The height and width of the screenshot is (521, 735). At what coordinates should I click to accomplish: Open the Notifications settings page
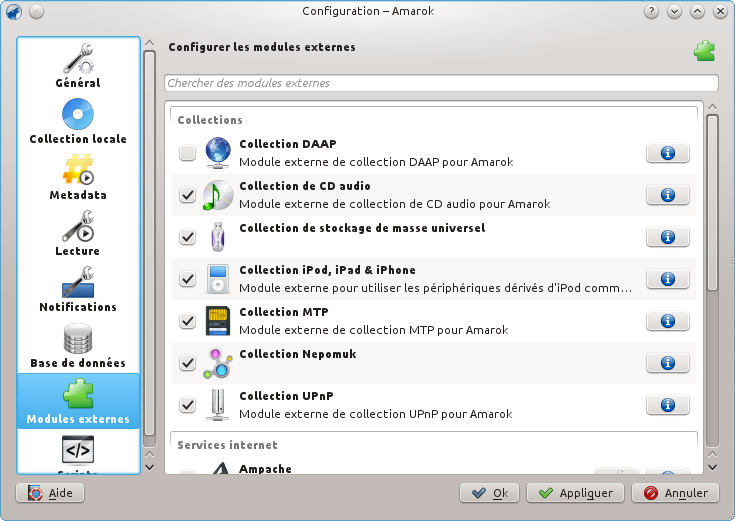pos(78,289)
